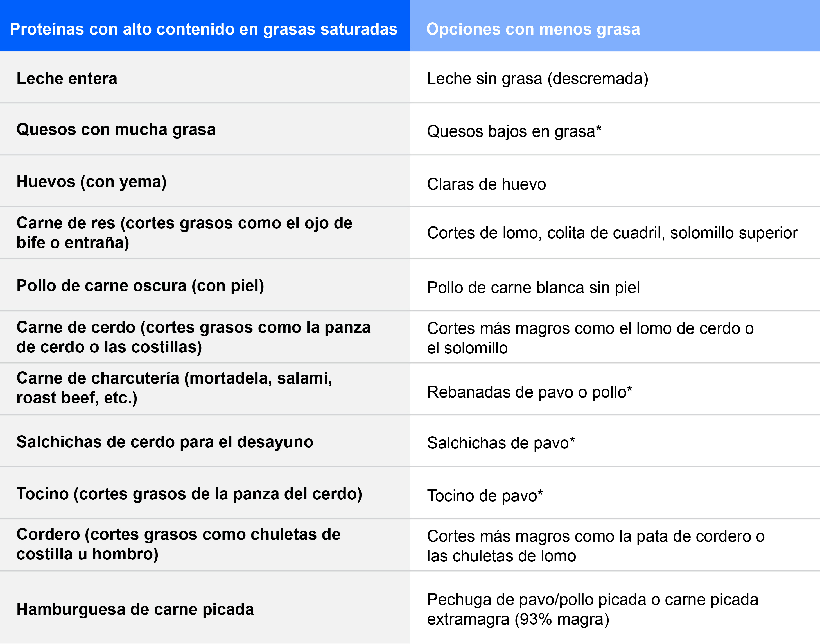Click the 'Carne de res' cortes grasos cell
Screen dimensions: 820x644
pyautogui.click(x=184, y=233)
